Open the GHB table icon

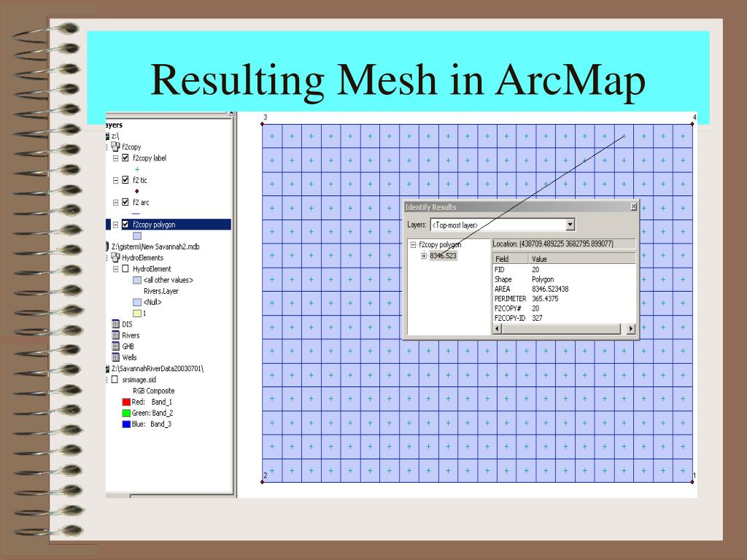pyautogui.click(x=116, y=346)
